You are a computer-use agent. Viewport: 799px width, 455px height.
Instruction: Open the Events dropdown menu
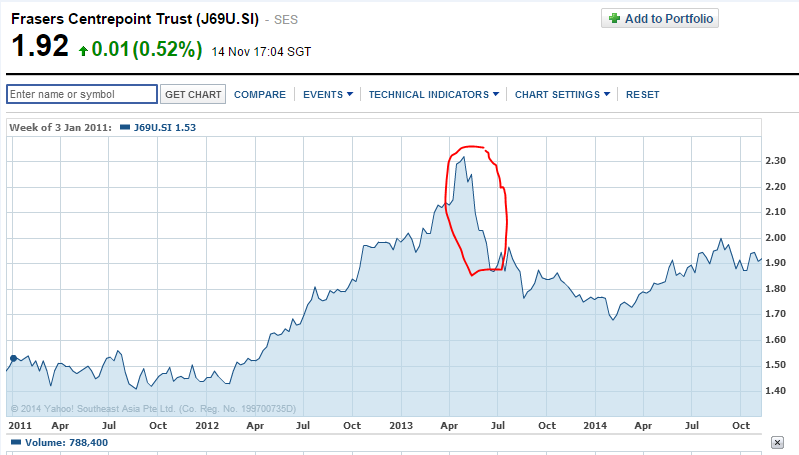point(328,94)
